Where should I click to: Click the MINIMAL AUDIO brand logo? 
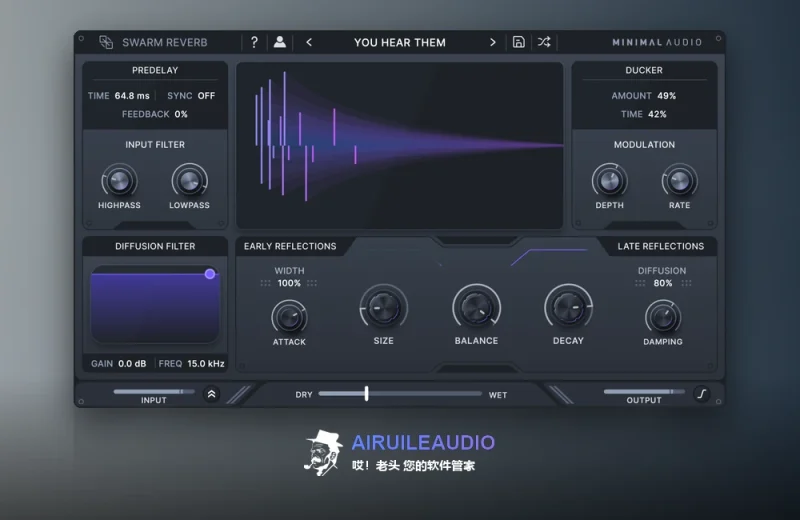(x=657, y=42)
